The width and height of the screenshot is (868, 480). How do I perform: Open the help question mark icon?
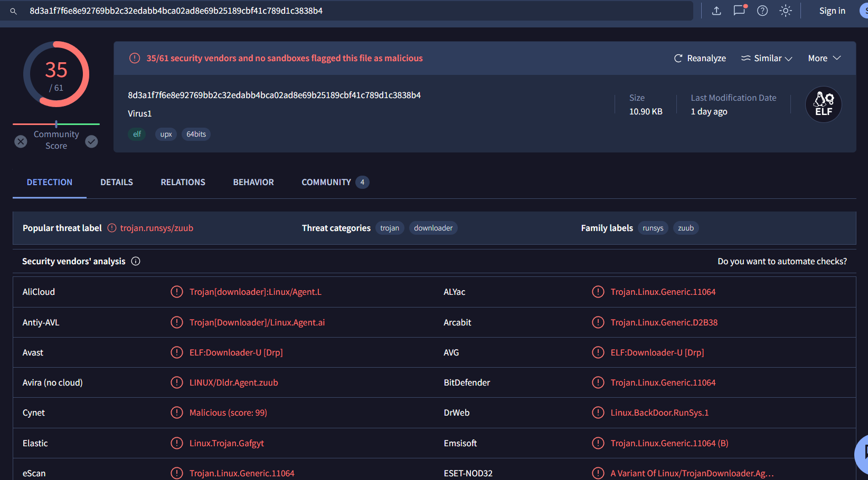tap(762, 11)
